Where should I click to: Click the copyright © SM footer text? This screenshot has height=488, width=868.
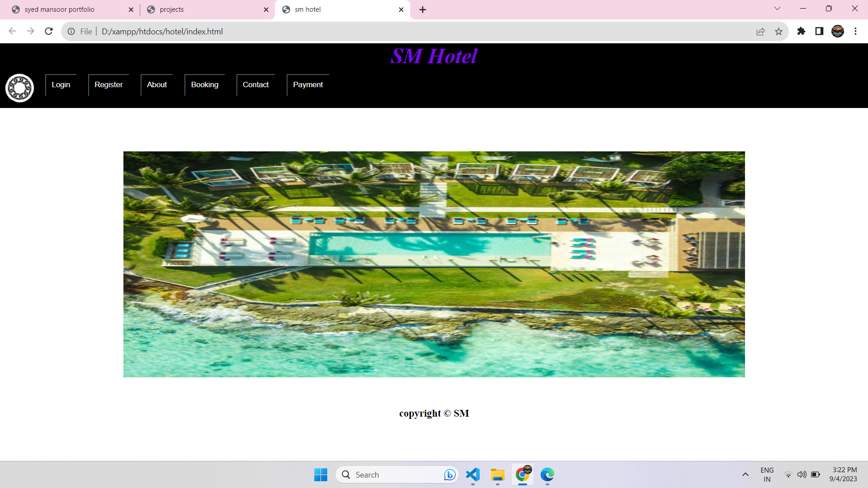point(434,413)
